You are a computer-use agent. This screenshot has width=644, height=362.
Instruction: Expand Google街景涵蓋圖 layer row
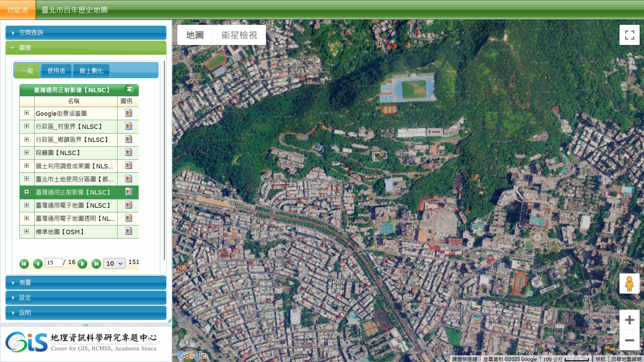point(27,113)
